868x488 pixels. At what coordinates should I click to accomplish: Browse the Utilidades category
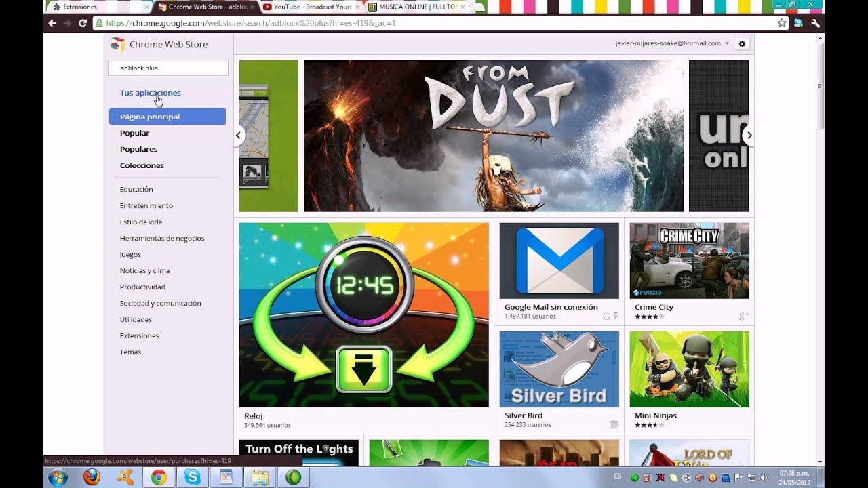point(136,320)
